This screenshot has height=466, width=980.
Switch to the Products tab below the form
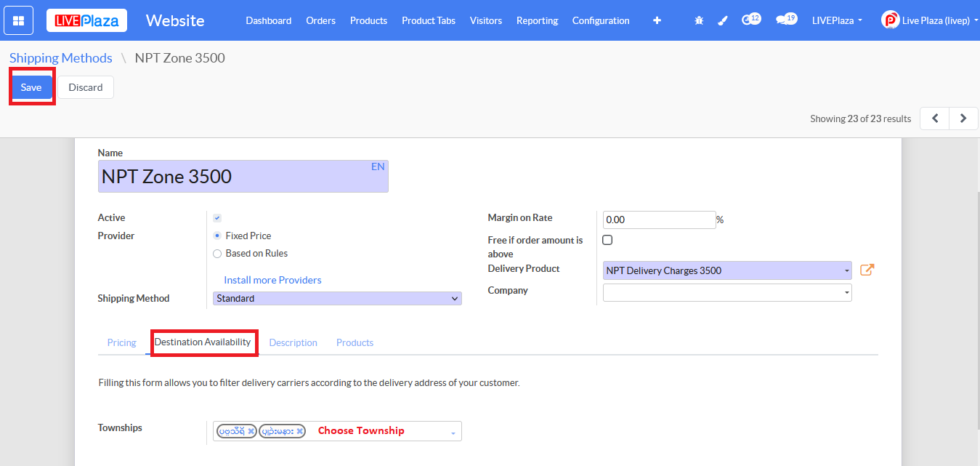tap(355, 342)
